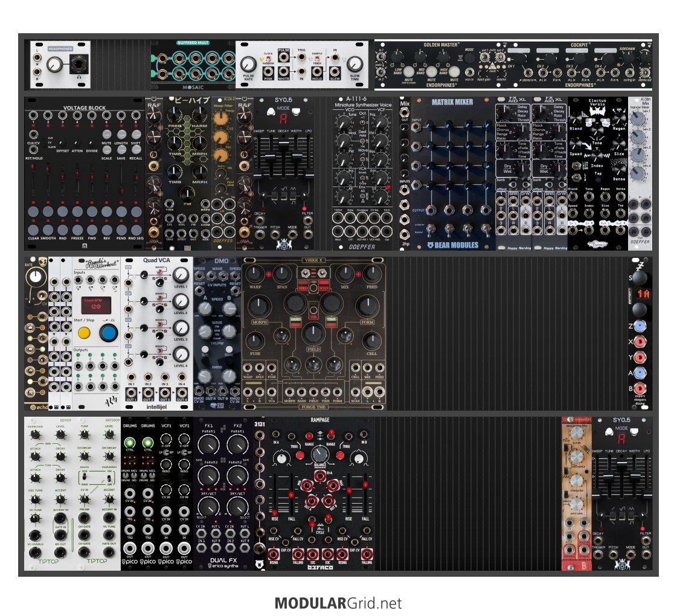The height and width of the screenshot is (616, 677).
Task: Click the yellow Start/Stop button on Pamela's
Action: pos(84,333)
